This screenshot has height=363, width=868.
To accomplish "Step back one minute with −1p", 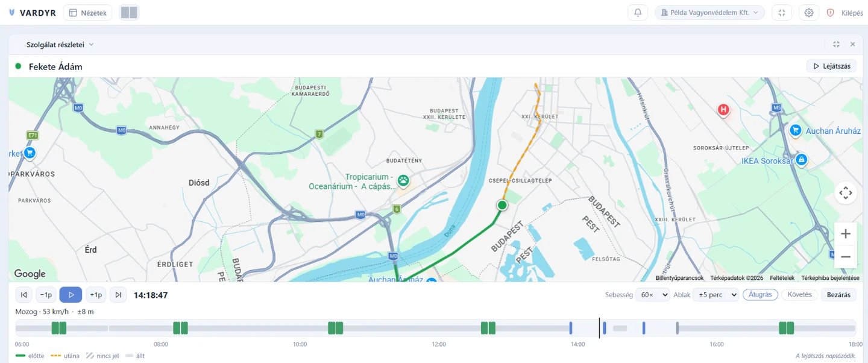I will (x=46, y=295).
